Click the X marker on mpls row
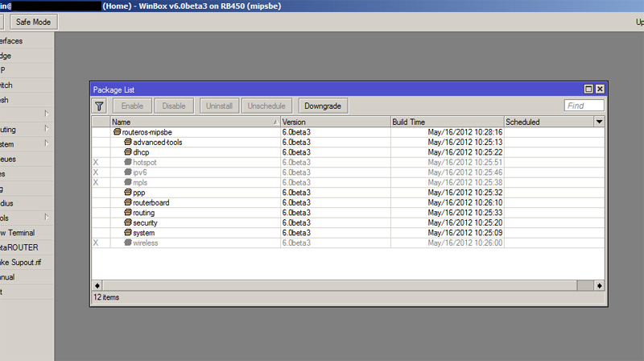The image size is (644, 361). (x=96, y=182)
